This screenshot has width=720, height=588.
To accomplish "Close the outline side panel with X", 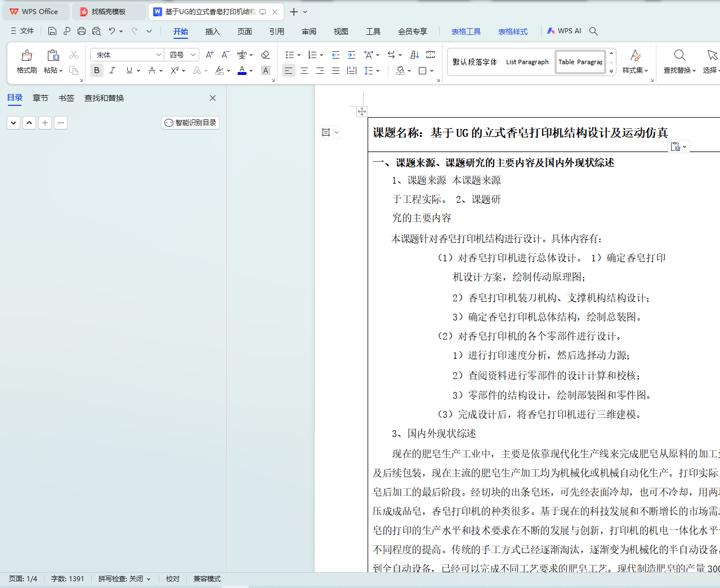I will click(x=213, y=98).
